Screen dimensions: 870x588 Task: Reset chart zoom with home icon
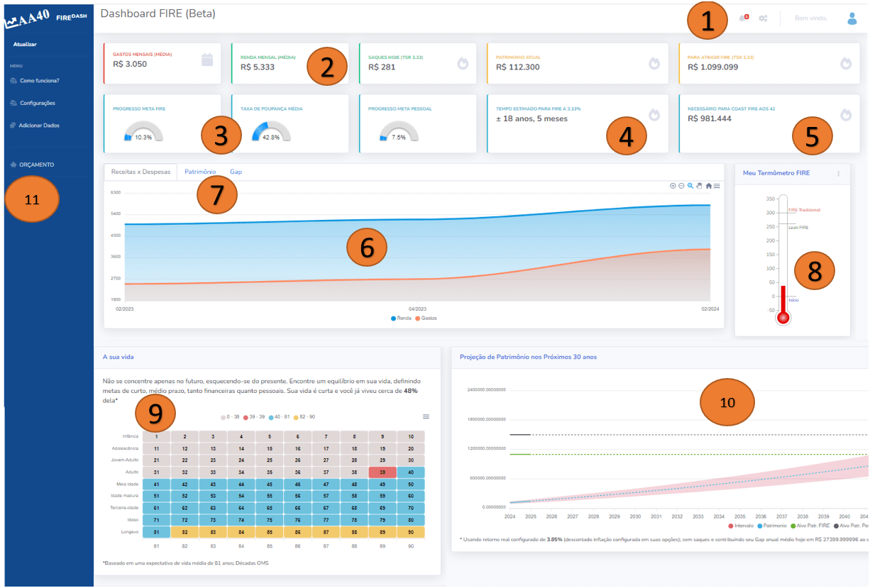click(x=708, y=186)
